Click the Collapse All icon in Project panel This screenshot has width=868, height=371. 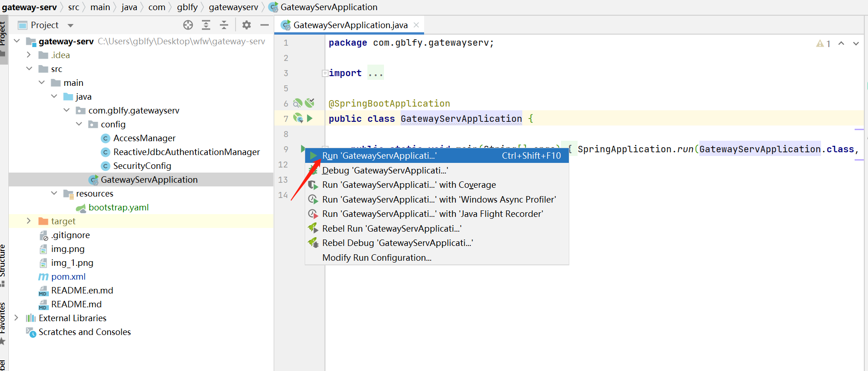tap(224, 25)
